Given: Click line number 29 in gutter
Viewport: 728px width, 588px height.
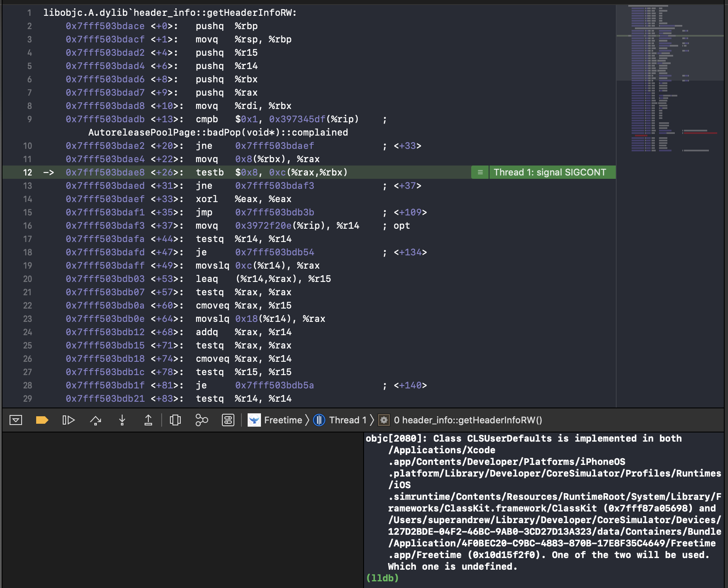Looking at the screenshot, I should (x=27, y=398).
